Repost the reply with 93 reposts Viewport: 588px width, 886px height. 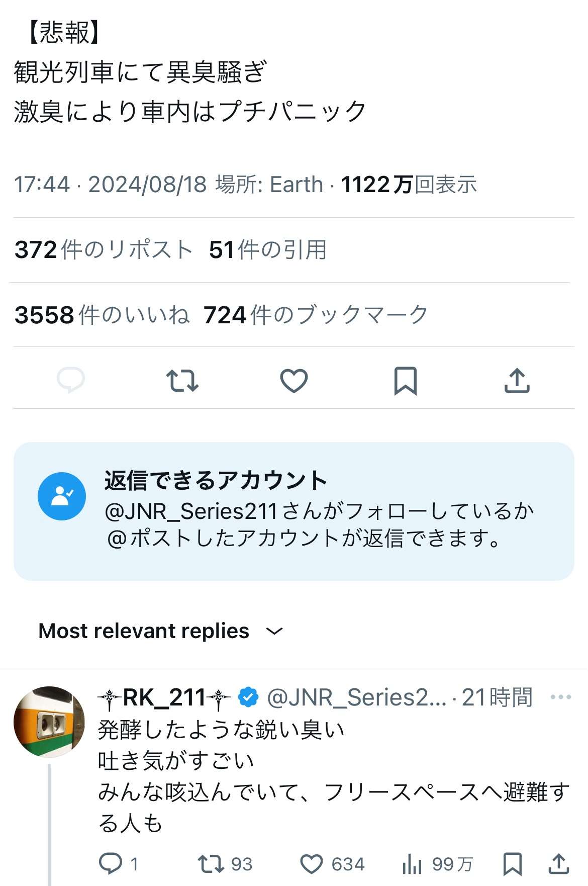click(211, 864)
